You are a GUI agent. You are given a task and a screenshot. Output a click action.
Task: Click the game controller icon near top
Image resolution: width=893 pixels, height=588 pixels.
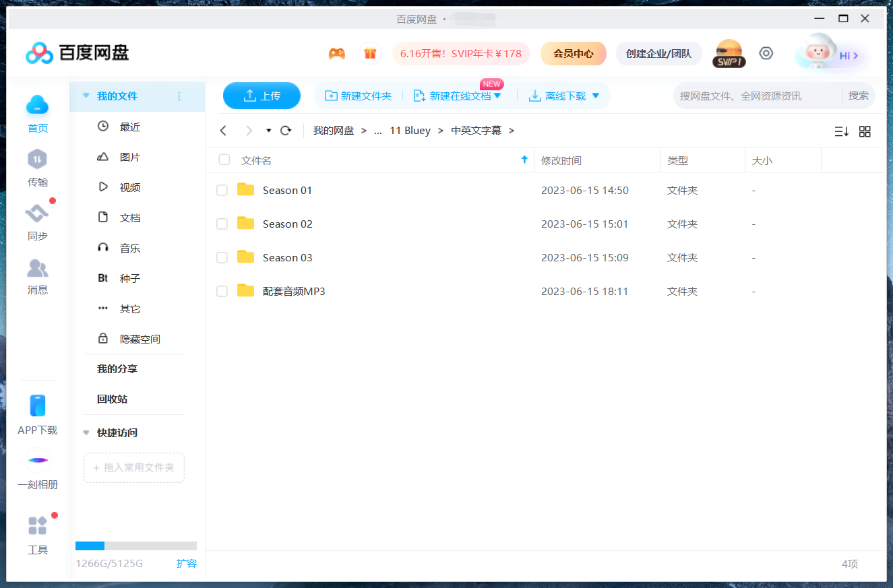point(337,53)
